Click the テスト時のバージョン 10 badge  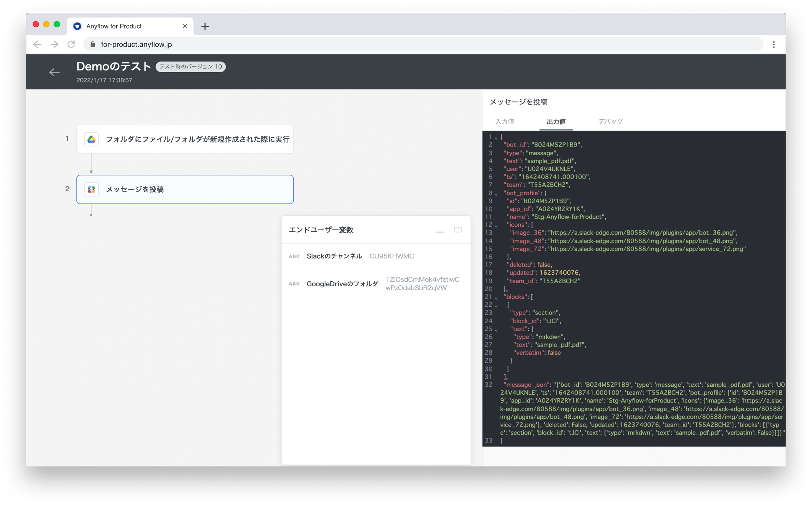click(190, 67)
